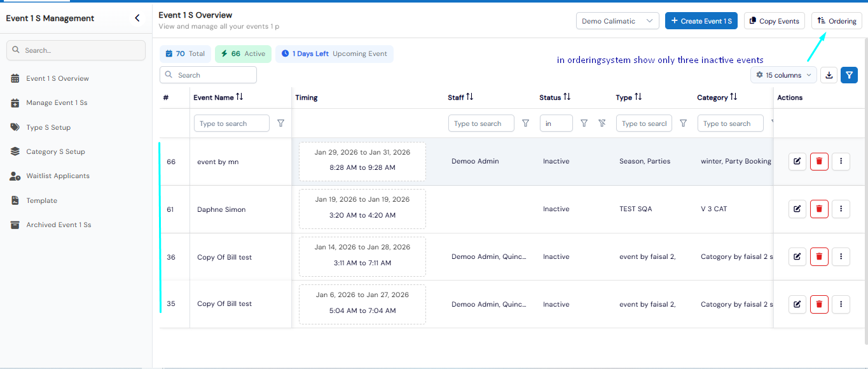Open more options for event 36
The height and width of the screenshot is (369, 868).
click(x=841, y=257)
